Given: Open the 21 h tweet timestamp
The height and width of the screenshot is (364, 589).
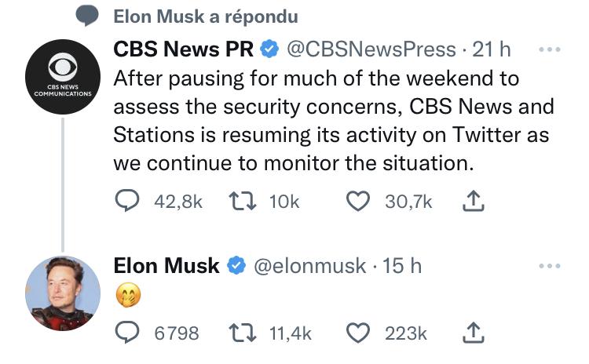Looking at the screenshot, I should point(493,49).
